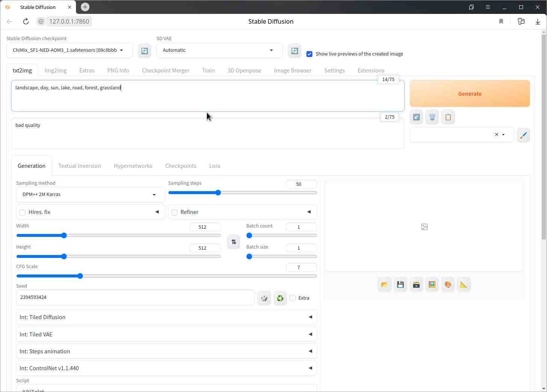Expand the Hires. fix options arrow
Viewport: 547px width, 392px height.
pos(157,212)
